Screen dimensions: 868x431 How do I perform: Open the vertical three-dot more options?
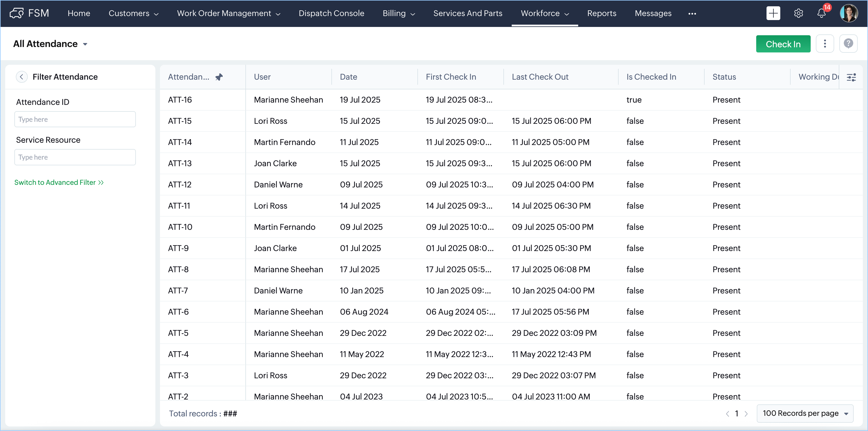point(824,44)
